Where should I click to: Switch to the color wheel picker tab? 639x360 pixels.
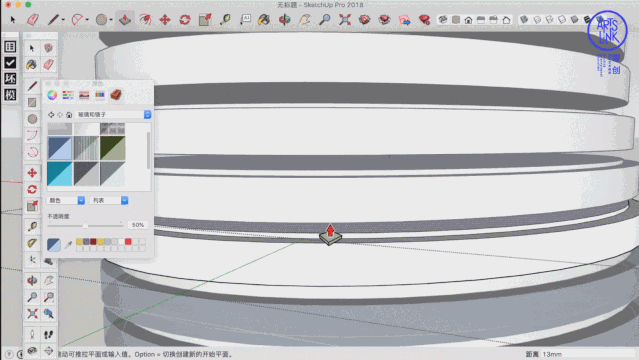pyautogui.click(x=52, y=95)
